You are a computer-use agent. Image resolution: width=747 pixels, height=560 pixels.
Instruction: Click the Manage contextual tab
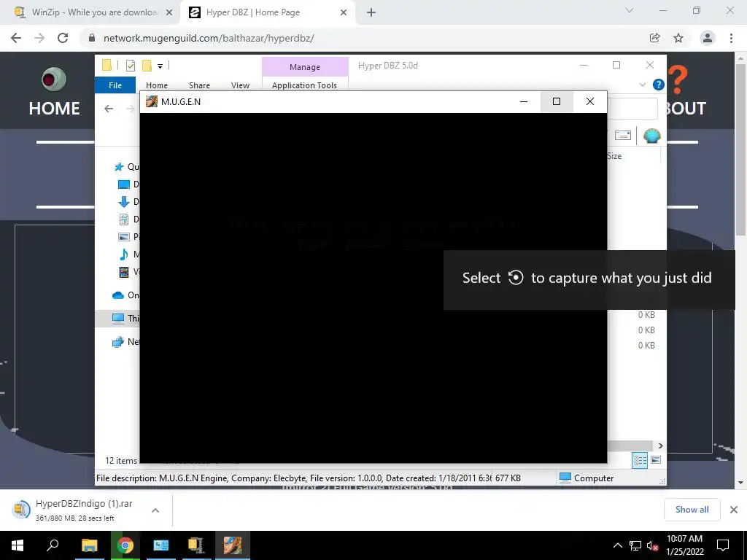(305, 67)
